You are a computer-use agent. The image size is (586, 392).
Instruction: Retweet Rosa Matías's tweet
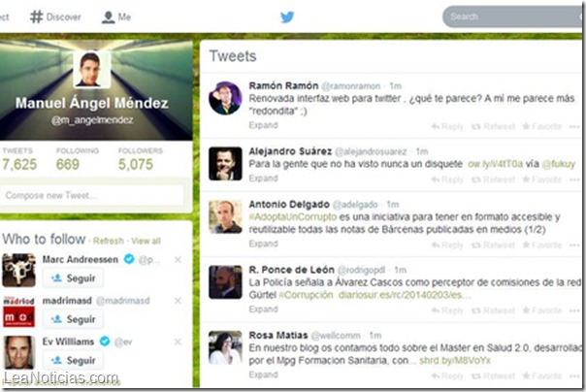pyautogui.click(x=493, y=376)
